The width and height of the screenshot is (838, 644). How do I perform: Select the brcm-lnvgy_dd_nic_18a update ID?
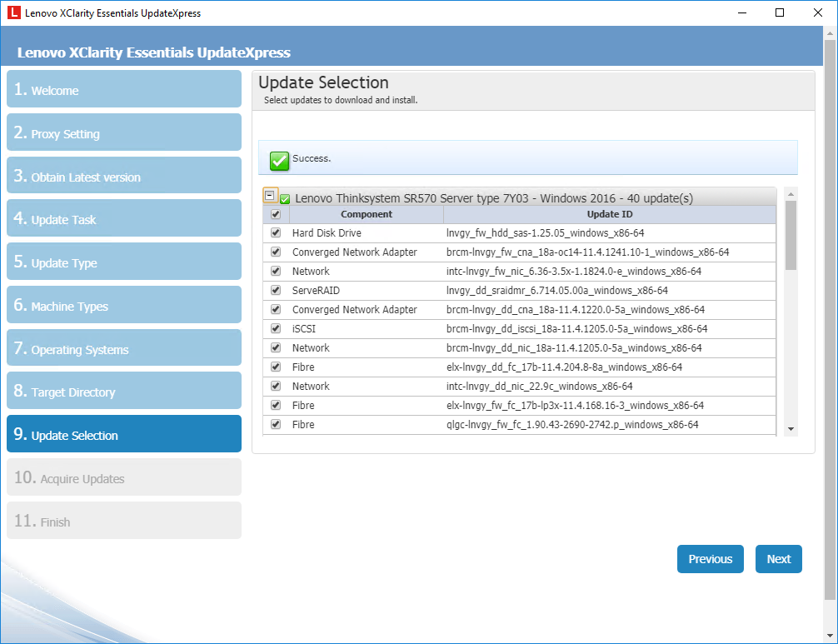(574, 348)
